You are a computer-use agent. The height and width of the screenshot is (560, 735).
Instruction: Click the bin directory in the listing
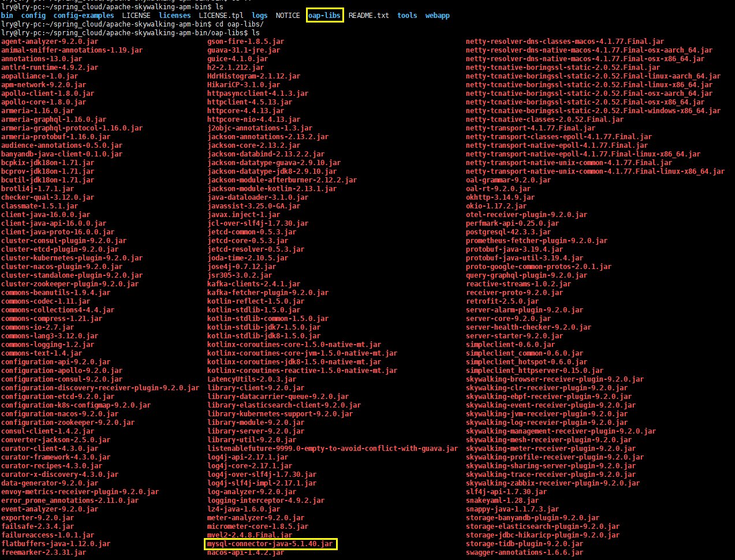point(8,16)
